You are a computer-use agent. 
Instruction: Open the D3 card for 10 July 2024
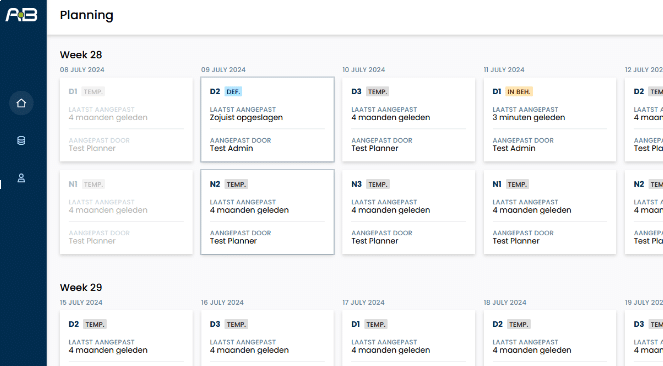pos(408,119)
